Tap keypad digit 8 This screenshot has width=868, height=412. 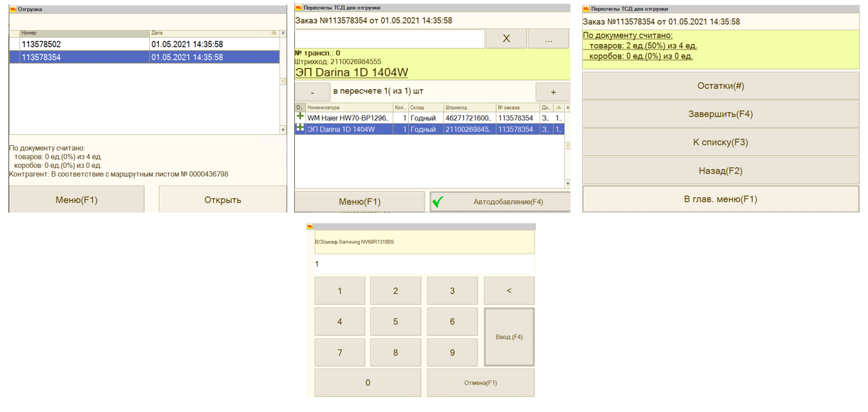point(395,353)
